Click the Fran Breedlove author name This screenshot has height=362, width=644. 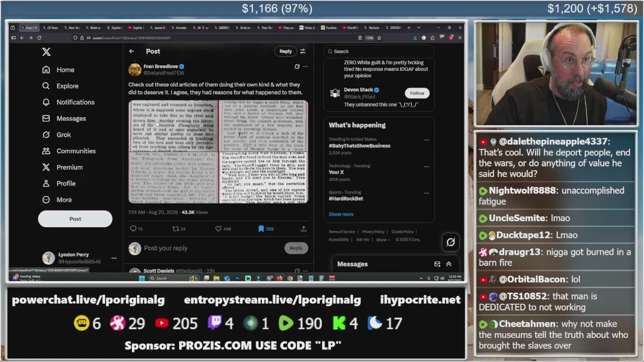(160, 66)
